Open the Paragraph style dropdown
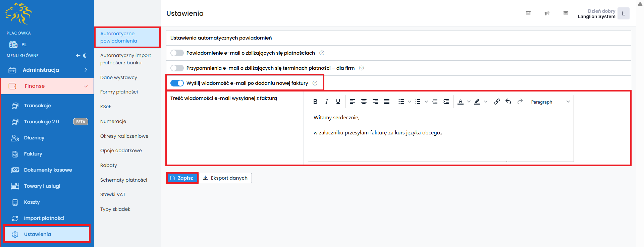This screenshot has width=644, height=247. click(x=550, y=102)
